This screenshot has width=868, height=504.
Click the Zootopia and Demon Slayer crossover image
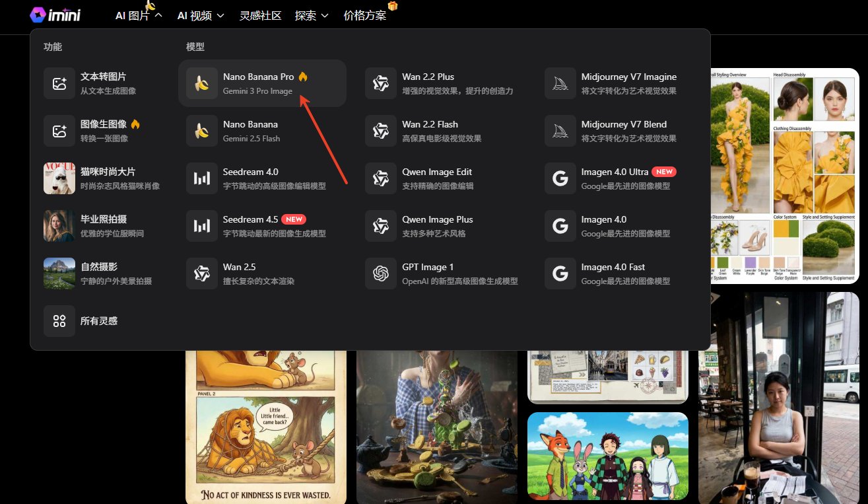coord(607,456)
